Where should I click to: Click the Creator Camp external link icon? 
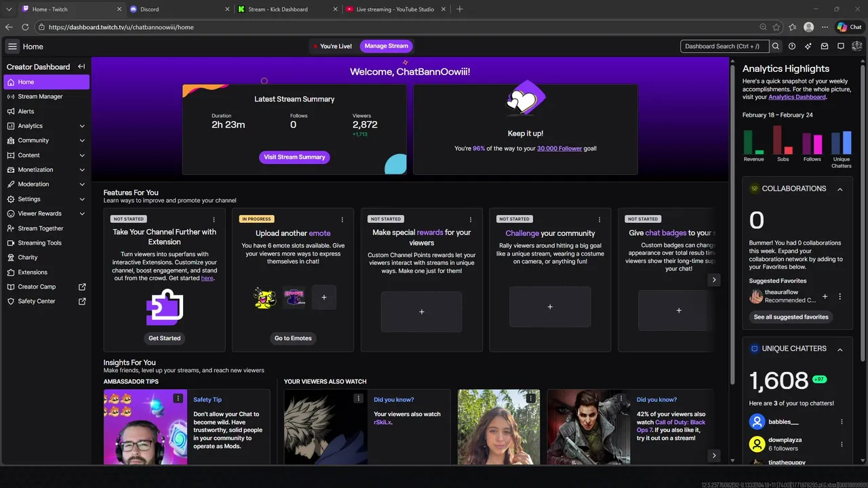point(82,287)
